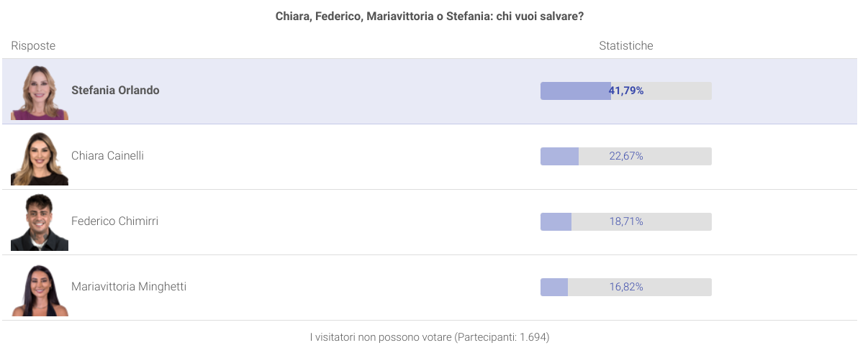Click Stefania Orlando's portrait photo
The width and height of the screenshot is (868, 358).
tap(40, 91)
